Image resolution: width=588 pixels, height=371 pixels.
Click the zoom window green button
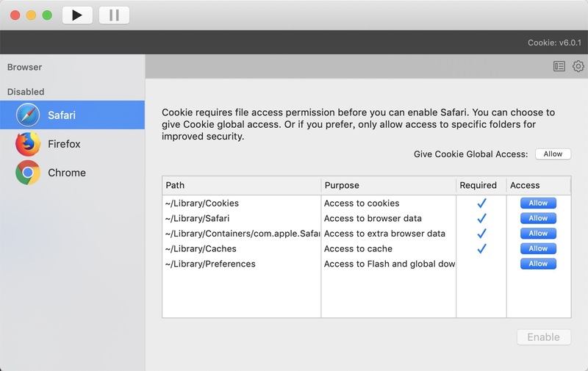coord(47,15)
